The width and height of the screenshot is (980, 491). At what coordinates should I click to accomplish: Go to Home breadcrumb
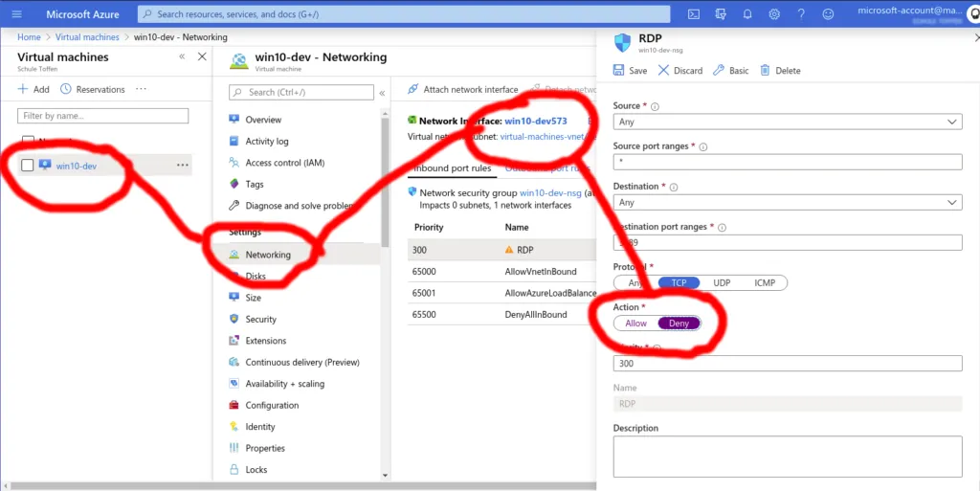click(29, 37)
